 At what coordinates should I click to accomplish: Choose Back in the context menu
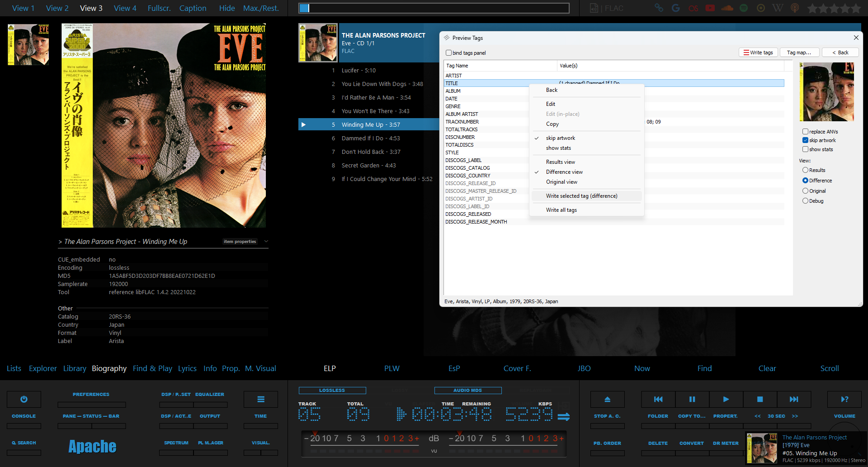coord(587,90)
